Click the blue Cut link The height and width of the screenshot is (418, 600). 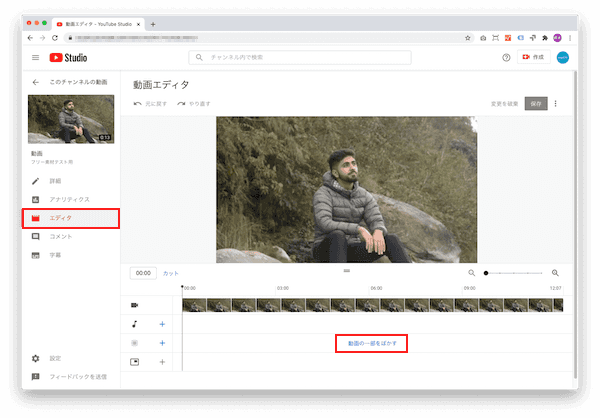[x=171, y=273]
